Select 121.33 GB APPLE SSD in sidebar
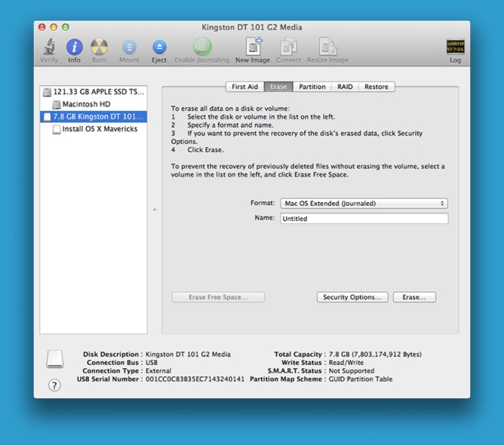 pos(94,92)
